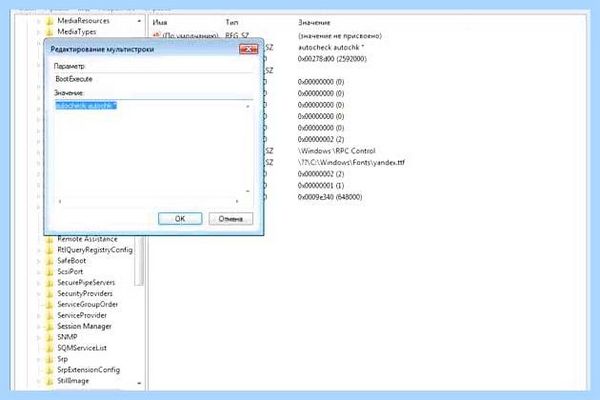This screenshot has width=600, height=400.
Task: Click inside the Значение text area
Action: pyautogui.click(x=151, y=150)
